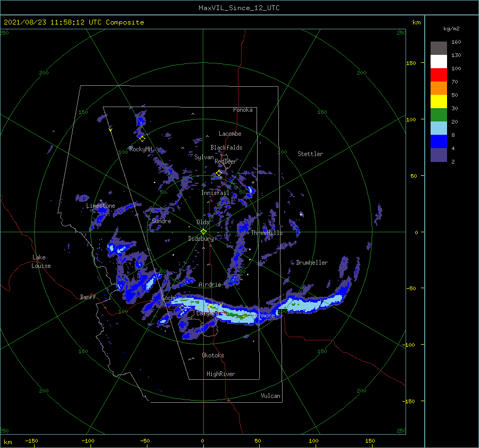Click the RockyMH town label
Screen dimensions: 479x448
coord(141,149)
